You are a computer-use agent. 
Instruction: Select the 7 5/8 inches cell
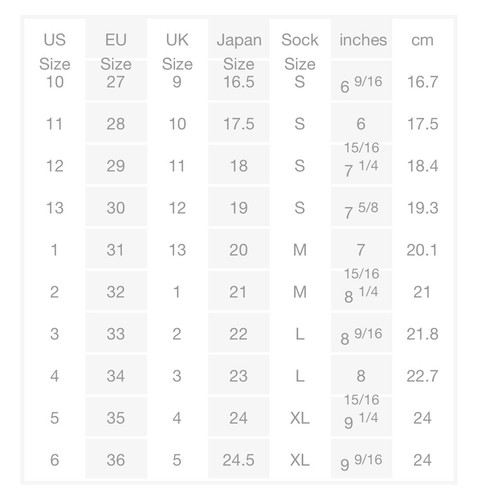point(361,210)
